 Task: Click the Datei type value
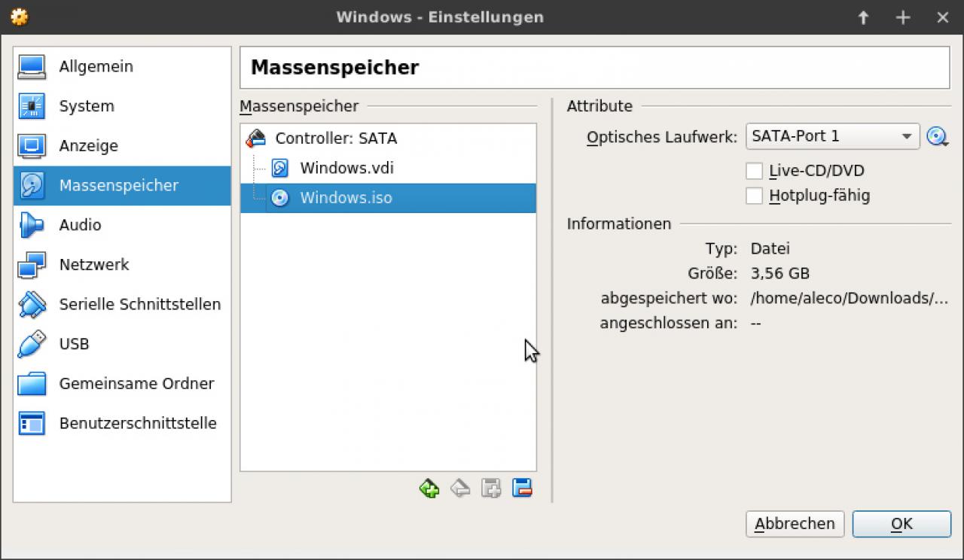point(770,248)
